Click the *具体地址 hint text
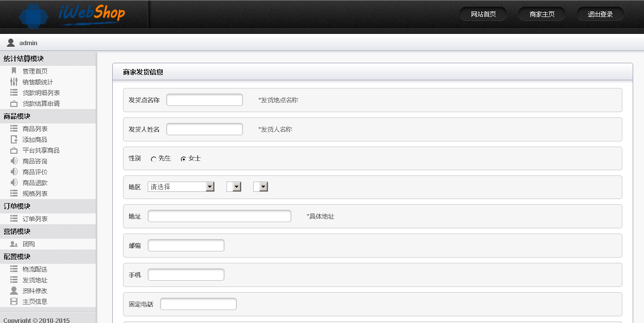The height and width of the screenshot is (323, 644). point(320,217)
